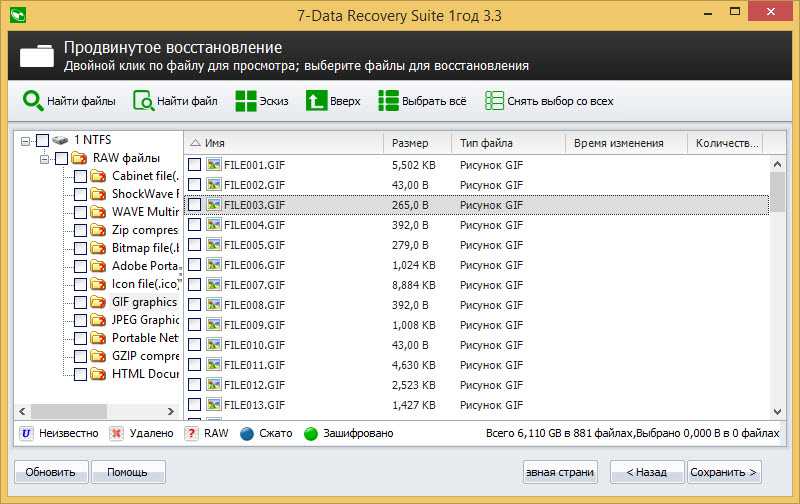Click the Выбрать всё icon
The width and height of the screenshot is (800, 504).
[x=388, y=100]
